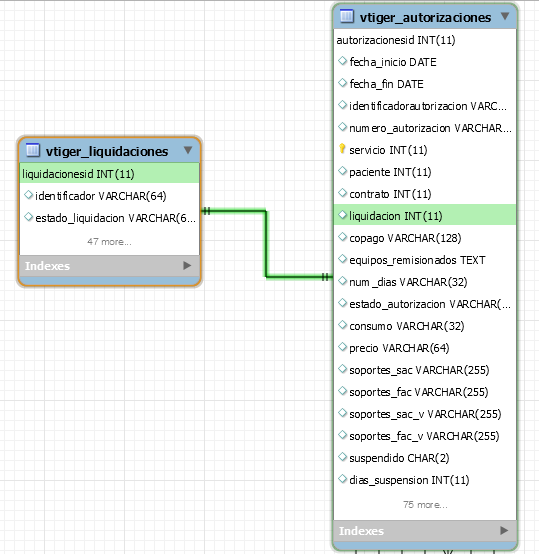Viewport: 539px width, 554px height.
Task: Expand Indexes section of vtiger_autorizaciones
Action: pos(504,530)
